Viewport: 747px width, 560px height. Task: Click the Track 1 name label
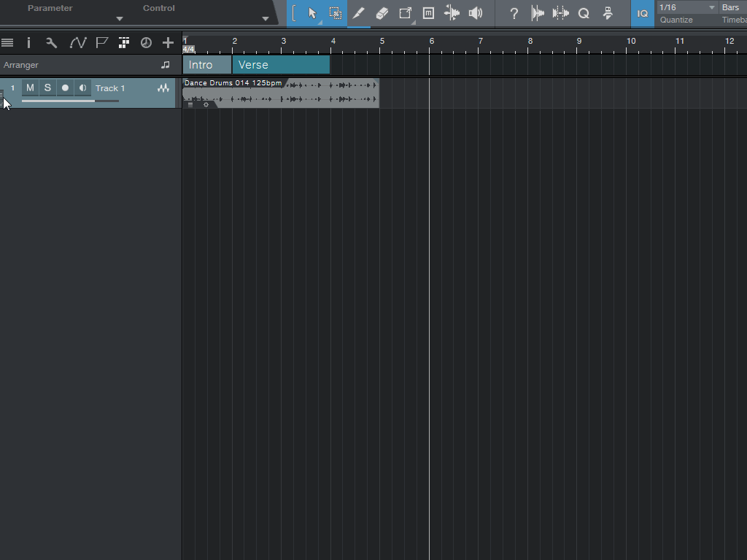(110, 88)
